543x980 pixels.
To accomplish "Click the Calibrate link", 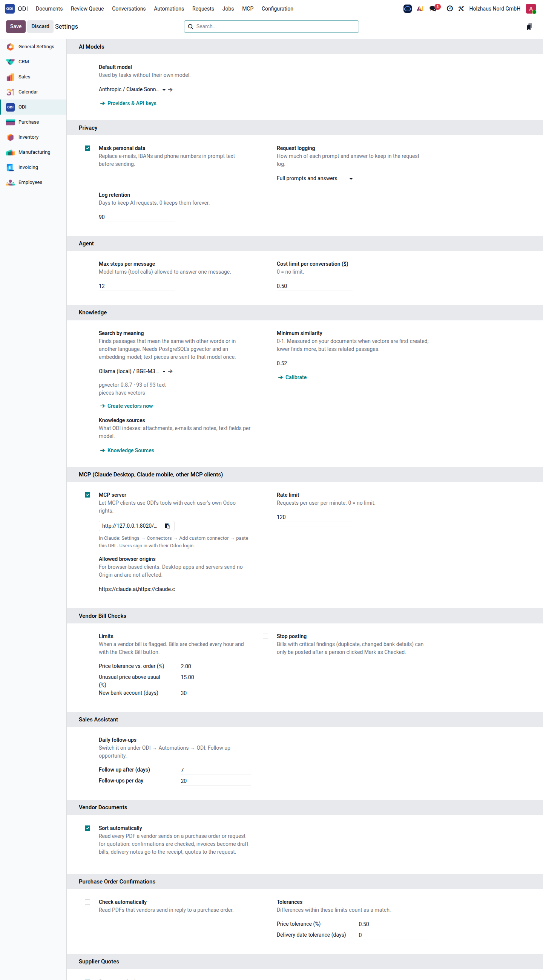I will point(292,377).
